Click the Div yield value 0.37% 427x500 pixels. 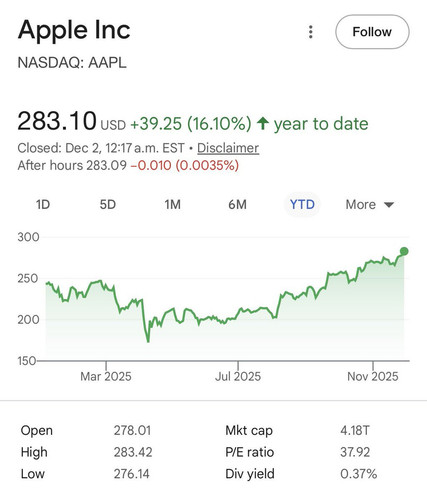359,474
